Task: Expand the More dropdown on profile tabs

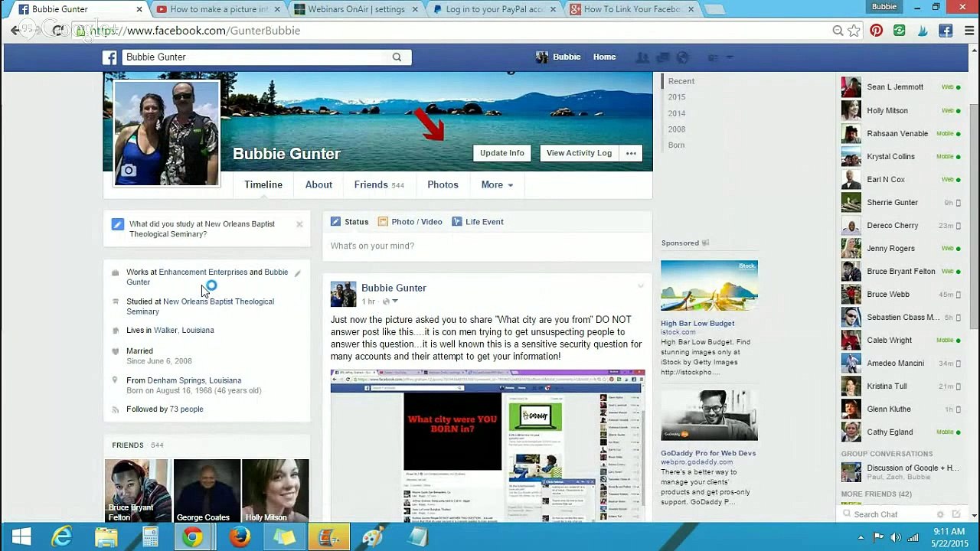Action: pos(497,185)
